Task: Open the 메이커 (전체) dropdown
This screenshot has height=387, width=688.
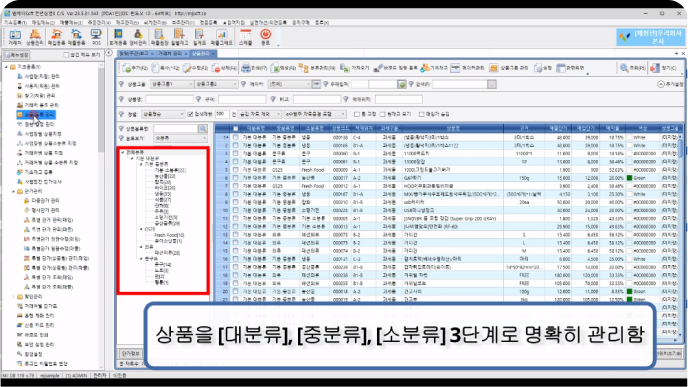Action: coord(289,84)
